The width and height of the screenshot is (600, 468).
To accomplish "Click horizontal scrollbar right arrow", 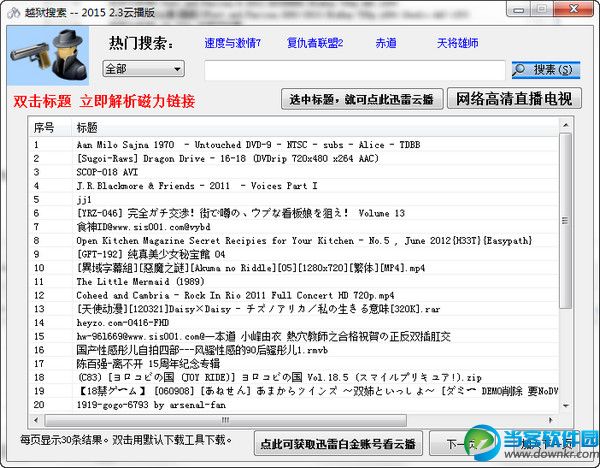I will click(551, 420).
